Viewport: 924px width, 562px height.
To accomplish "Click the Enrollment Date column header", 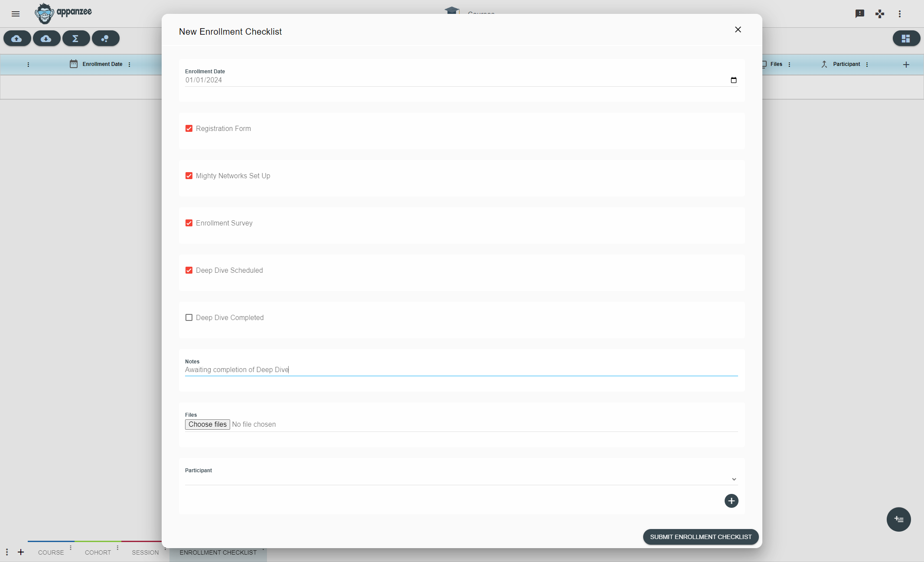I will 102,64.
